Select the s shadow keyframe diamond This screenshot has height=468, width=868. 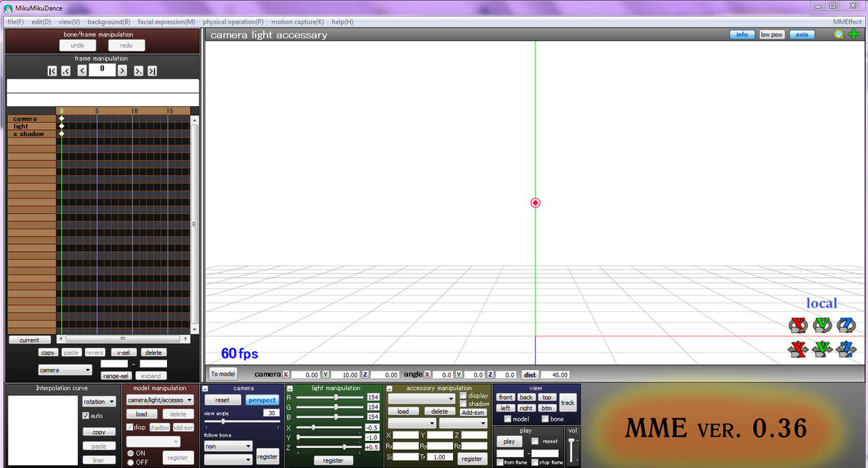pos(61,133)
